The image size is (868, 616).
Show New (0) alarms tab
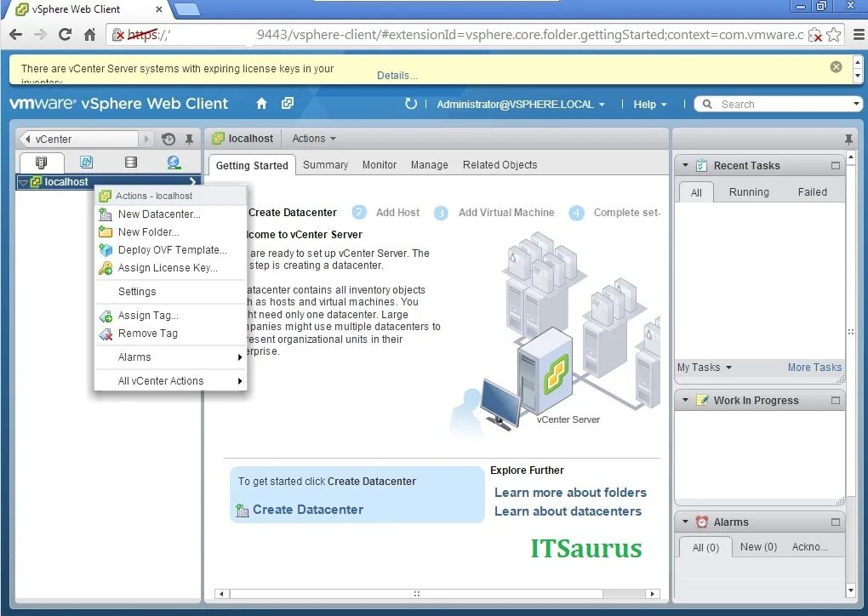click(758, 547)
